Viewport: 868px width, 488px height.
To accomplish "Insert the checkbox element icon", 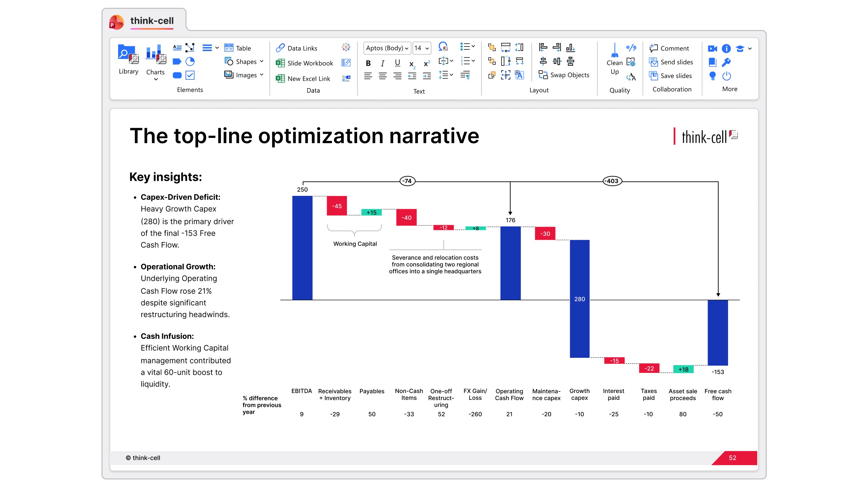I will click(190, 75).
